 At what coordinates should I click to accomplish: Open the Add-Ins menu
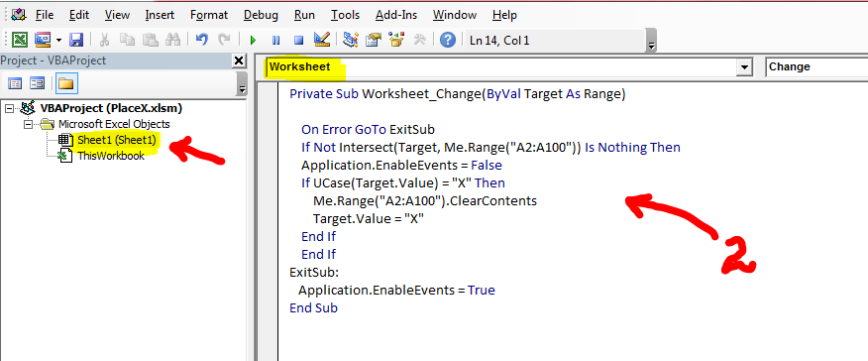395,15
